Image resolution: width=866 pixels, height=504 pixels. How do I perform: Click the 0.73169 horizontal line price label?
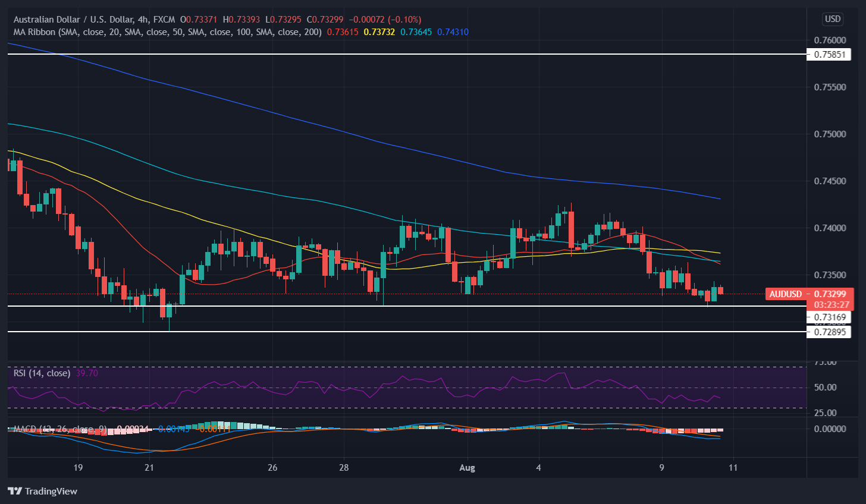point(829,317)
